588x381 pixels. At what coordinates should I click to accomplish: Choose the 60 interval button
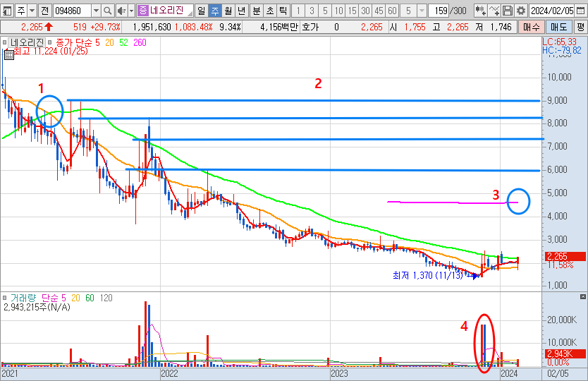point(393,11)
